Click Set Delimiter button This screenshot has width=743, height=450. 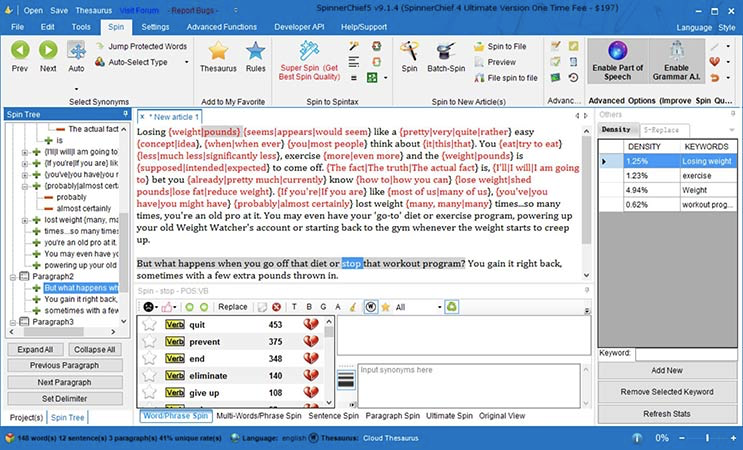[x=64, y=399]
